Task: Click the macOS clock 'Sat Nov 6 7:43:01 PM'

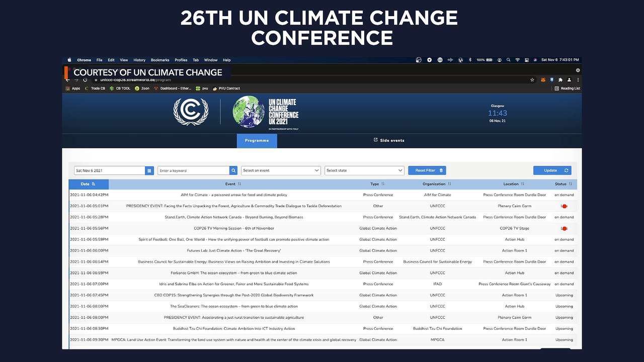Action: (x=560, y=60)
